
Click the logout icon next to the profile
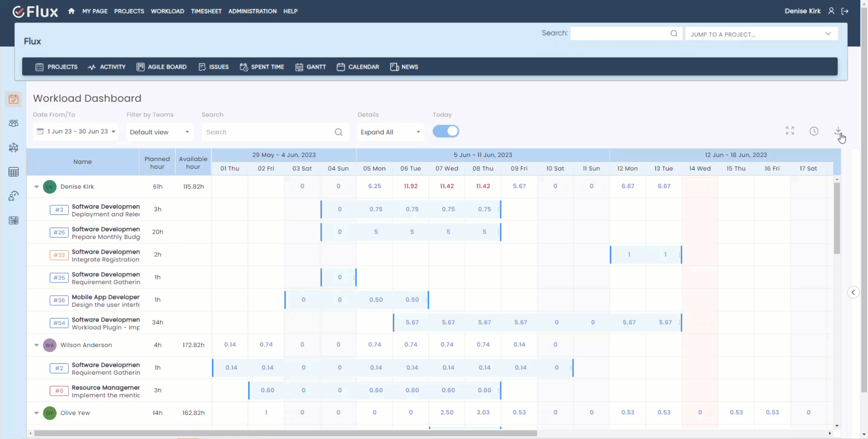[845, 11]
